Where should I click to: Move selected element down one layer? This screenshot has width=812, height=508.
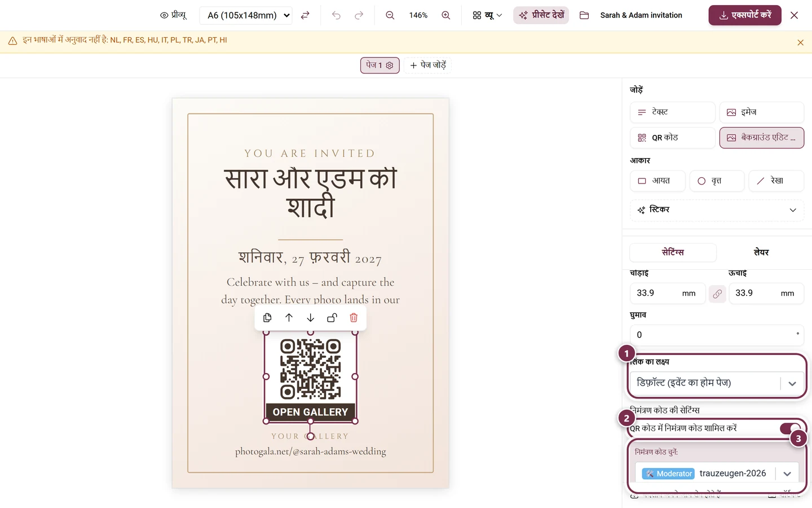coord(311,318)
